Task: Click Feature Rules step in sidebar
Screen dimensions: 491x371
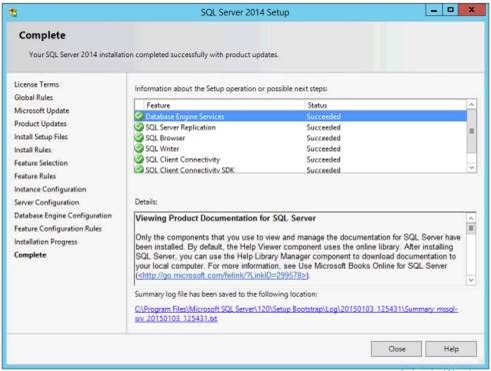Action: pos(35,176)
